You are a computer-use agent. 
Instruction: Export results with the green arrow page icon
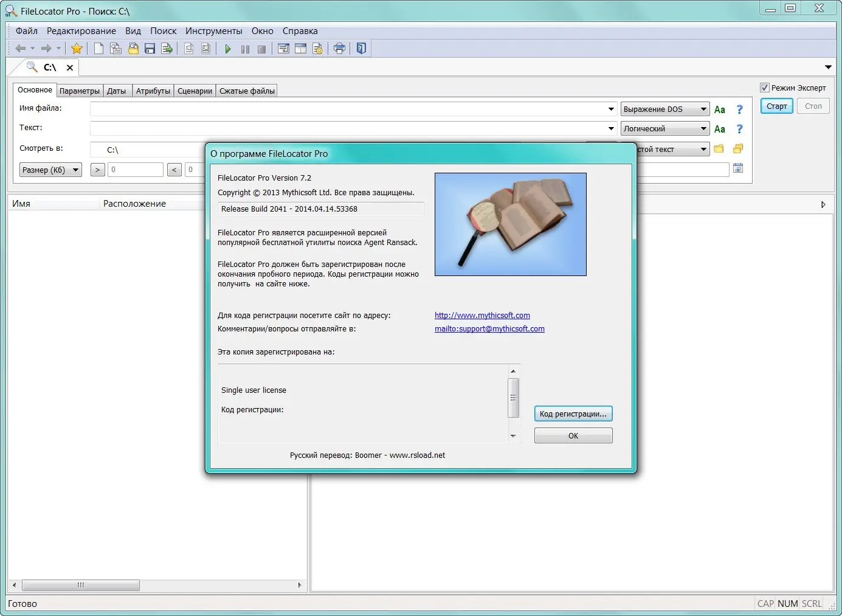coord(167,49)
